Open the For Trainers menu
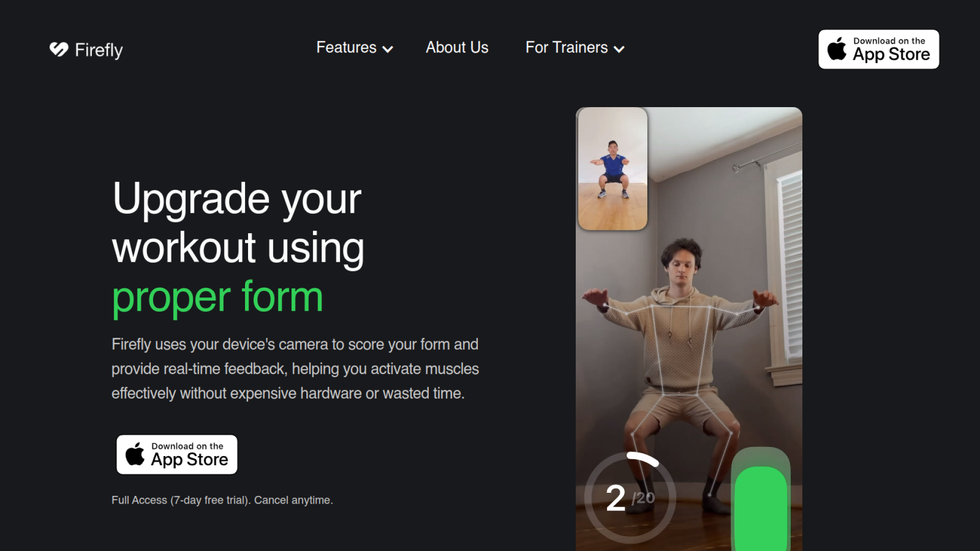Viewport: 980px width, 551px height. click(567, 47)
